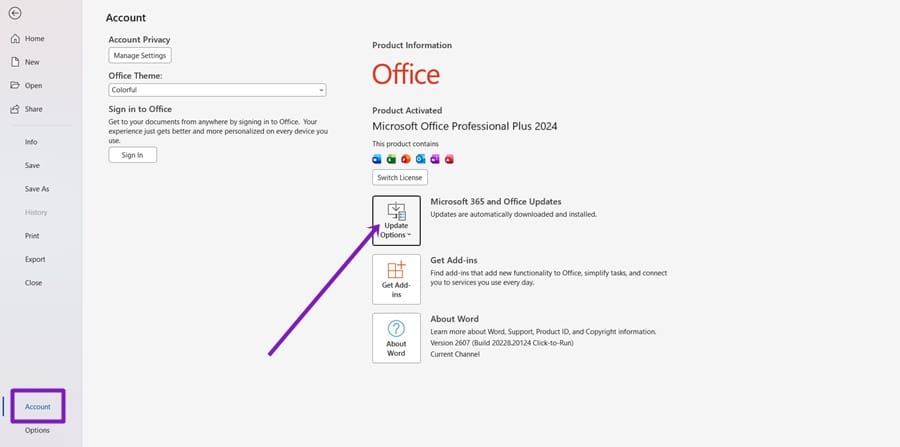Click the Version 2607 build text
Image resolution: width=900 pixels, height=447 pixels.
[502, 343]
